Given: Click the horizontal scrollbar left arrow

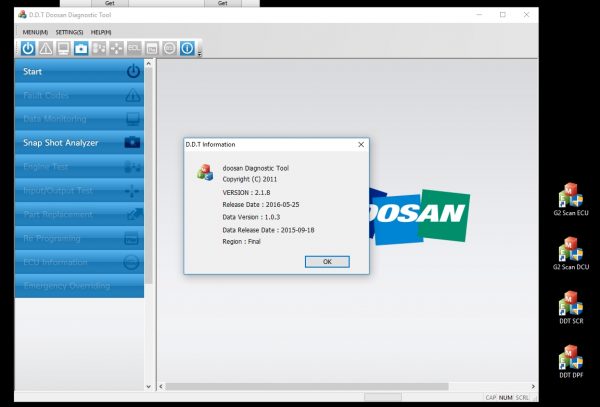Looking at the screenshot, I should (161, 387).
